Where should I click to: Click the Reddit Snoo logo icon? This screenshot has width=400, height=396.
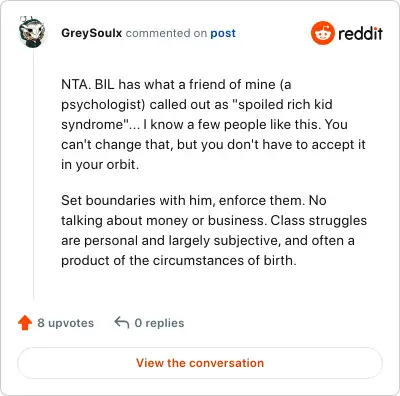pyautogui.click(x=322, y=33)
